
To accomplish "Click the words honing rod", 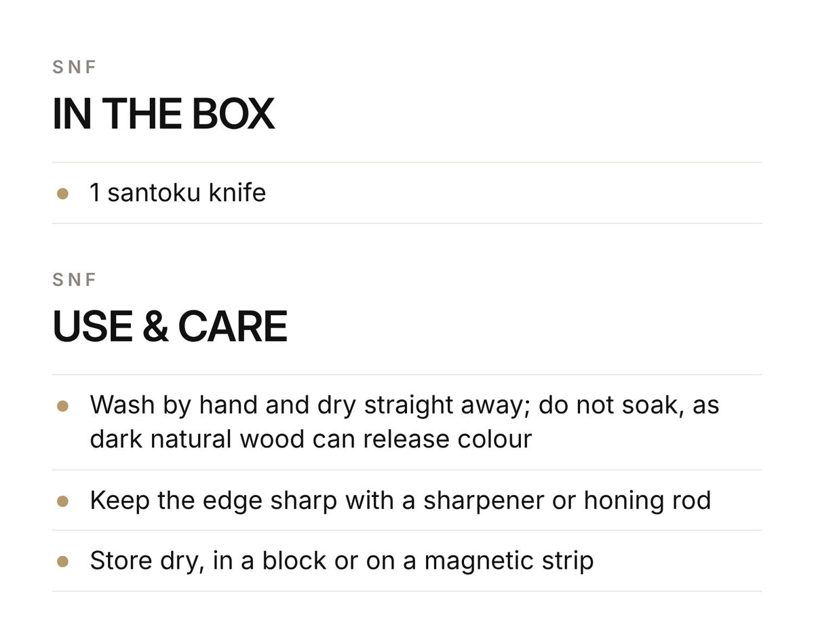I will (647, 500).
